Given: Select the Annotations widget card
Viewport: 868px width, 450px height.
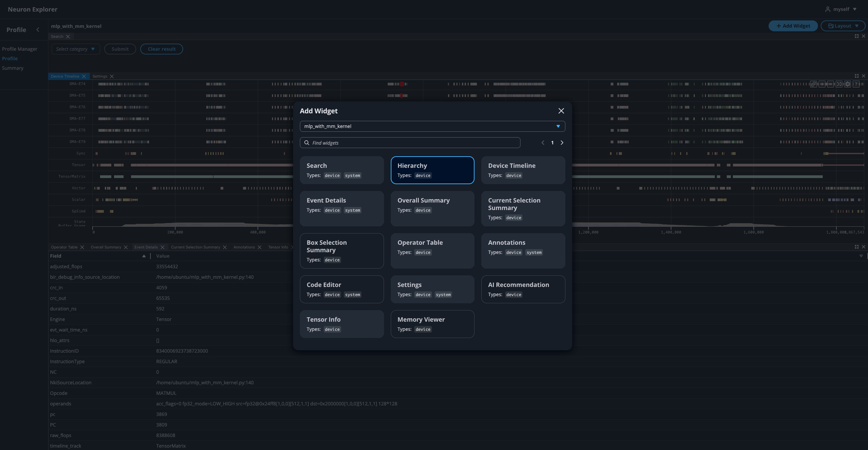Looking at the screenshot, I should [x=523, y=251].
